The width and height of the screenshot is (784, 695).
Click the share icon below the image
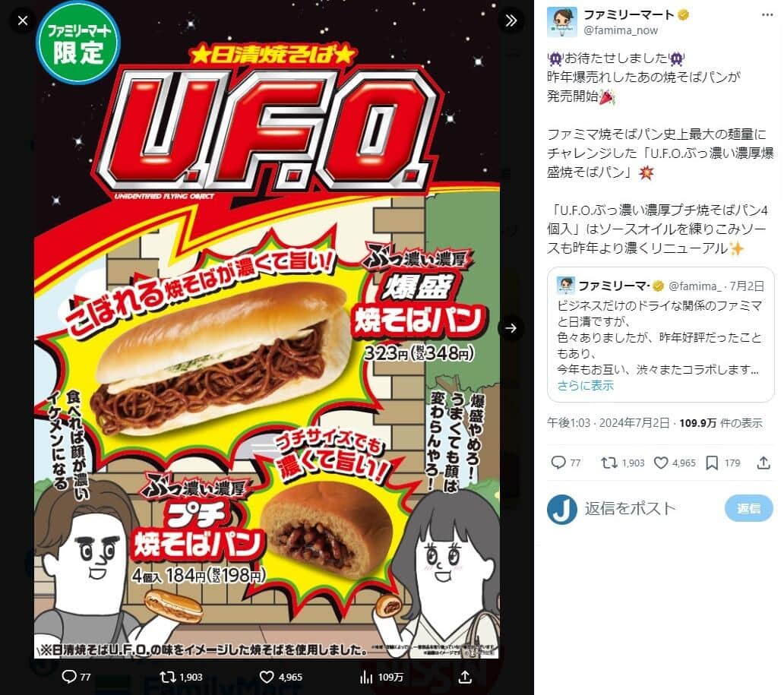pos(465,677)
